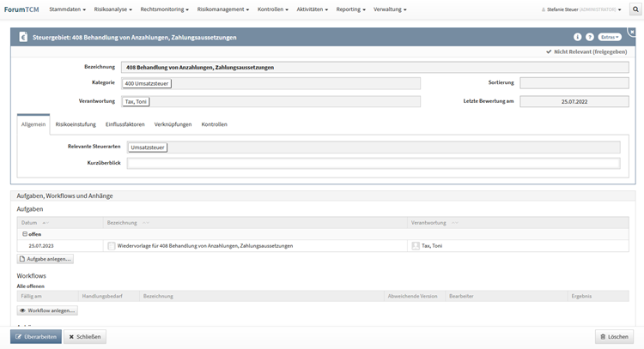The image size is (644, 349).
Task: Click Workflow anlegen button
Action: (x=48, y=310)
